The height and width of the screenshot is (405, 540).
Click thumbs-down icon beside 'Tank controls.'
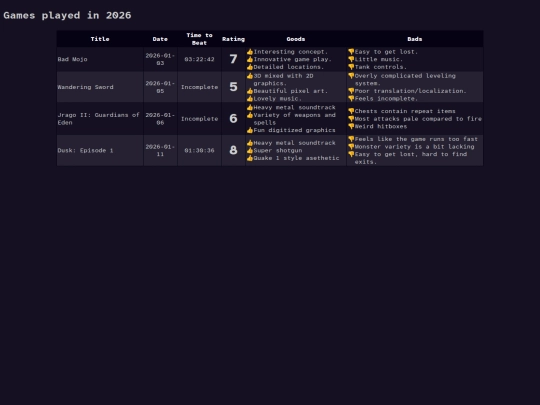351,67
